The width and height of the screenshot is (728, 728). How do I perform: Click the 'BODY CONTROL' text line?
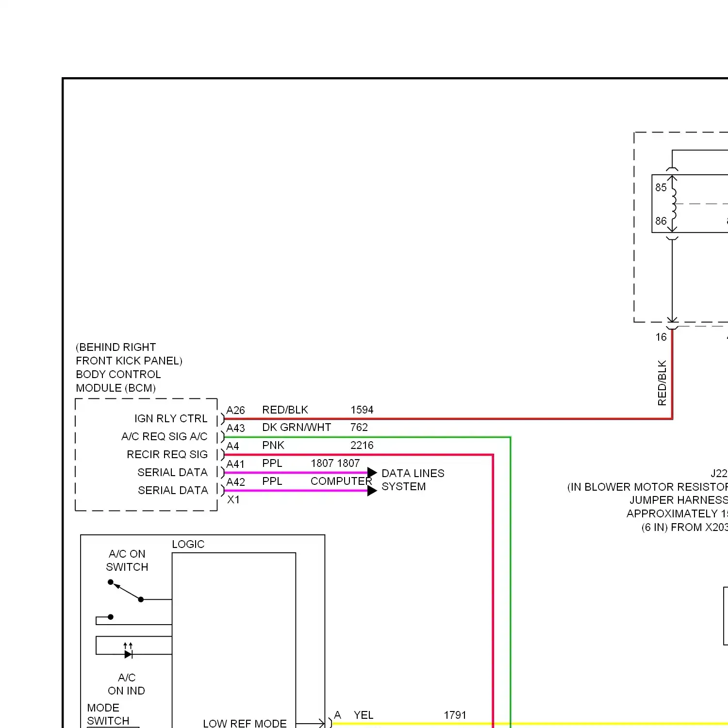[x=118, y=374]
